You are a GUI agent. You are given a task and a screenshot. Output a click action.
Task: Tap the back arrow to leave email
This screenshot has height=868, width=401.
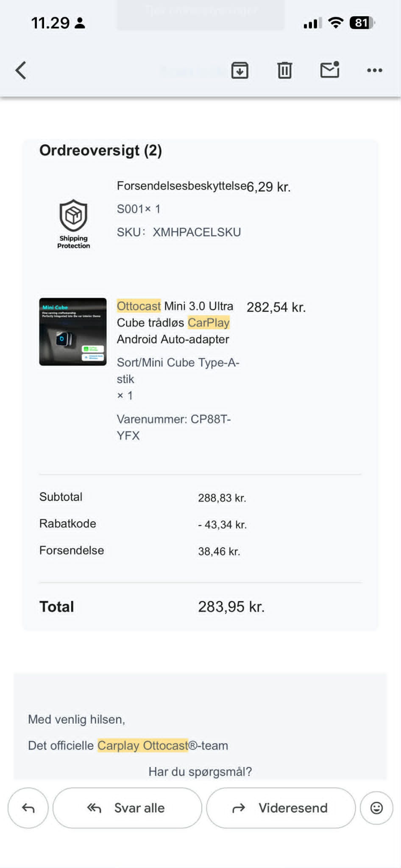point(21,70)
